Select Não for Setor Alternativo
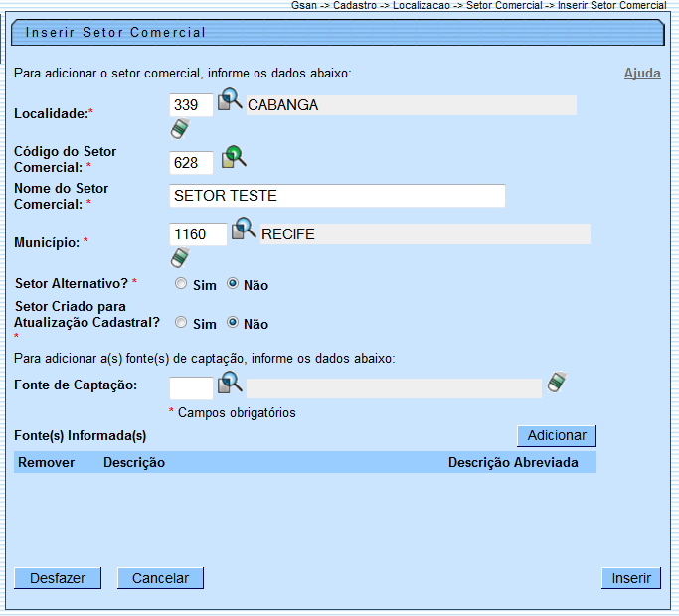Image resolution: width=679 pixels, height=616 pixels. (x=233, y=284)
